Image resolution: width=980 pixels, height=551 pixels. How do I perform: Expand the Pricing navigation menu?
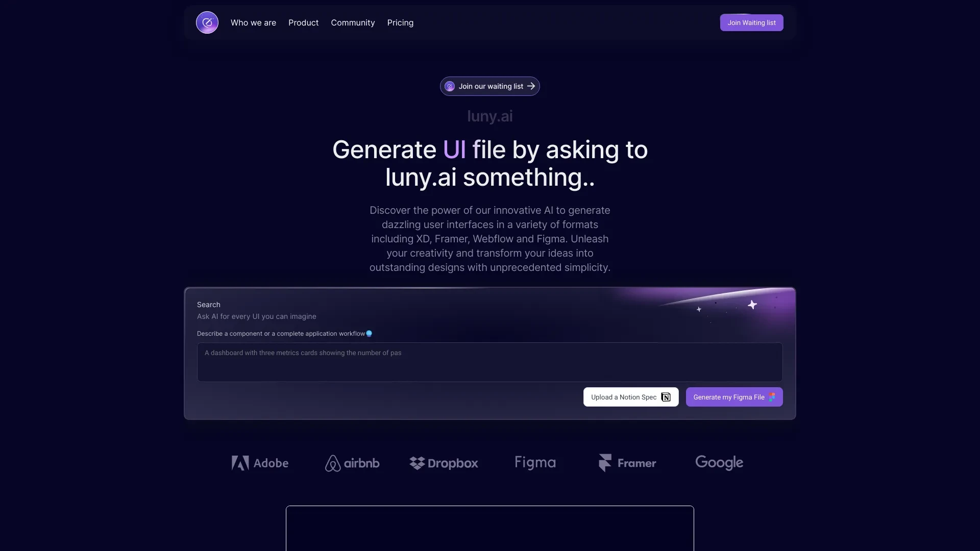click(401, 22)
